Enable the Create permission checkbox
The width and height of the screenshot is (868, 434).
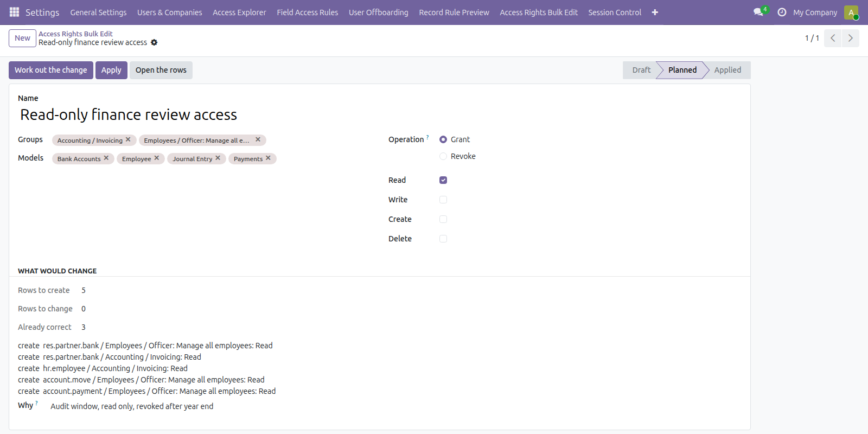[x=443, y=219]
